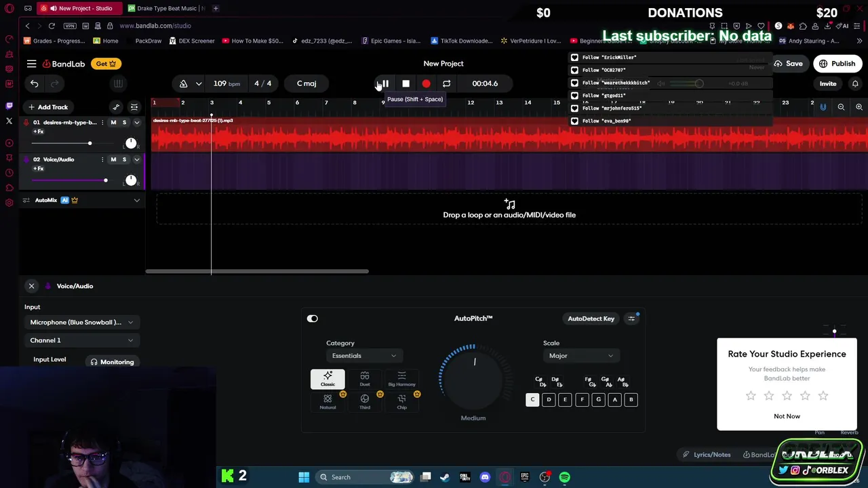
Task: Open AutoPitch advanced settings sliders icon
Action: 631,319
